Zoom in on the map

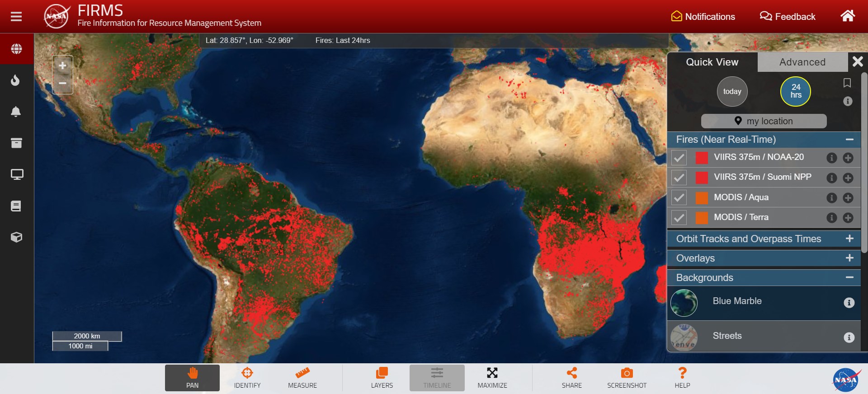[62, 66]
